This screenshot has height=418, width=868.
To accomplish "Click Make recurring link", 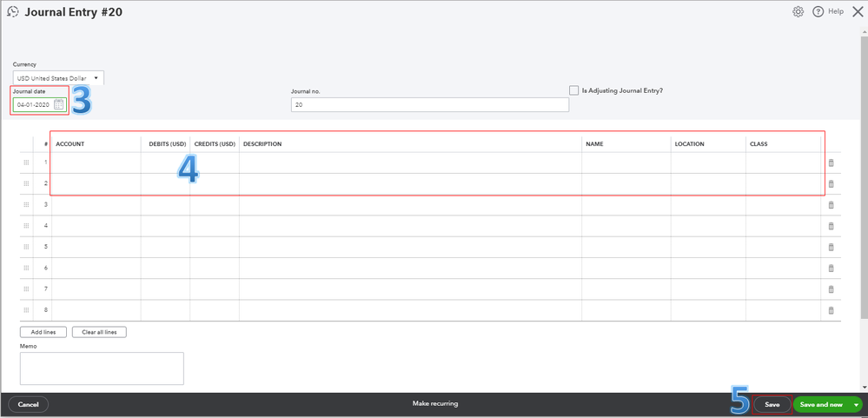I will [435, 403].
